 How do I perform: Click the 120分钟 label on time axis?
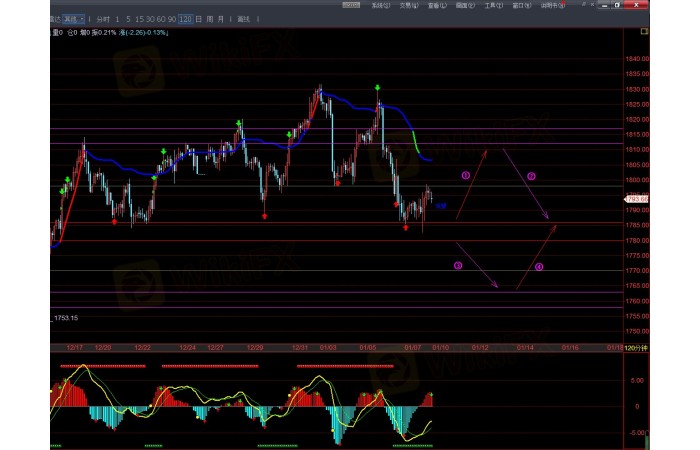636,348
